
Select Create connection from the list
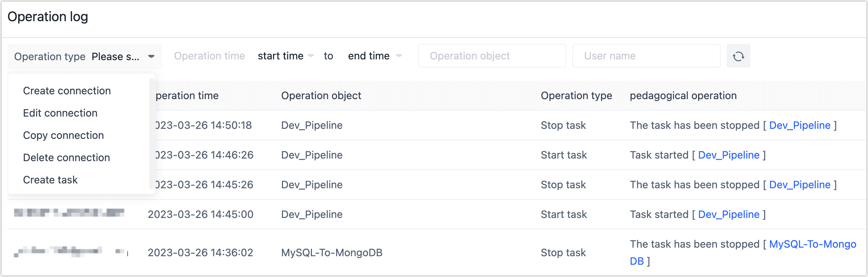pos(67,91)
